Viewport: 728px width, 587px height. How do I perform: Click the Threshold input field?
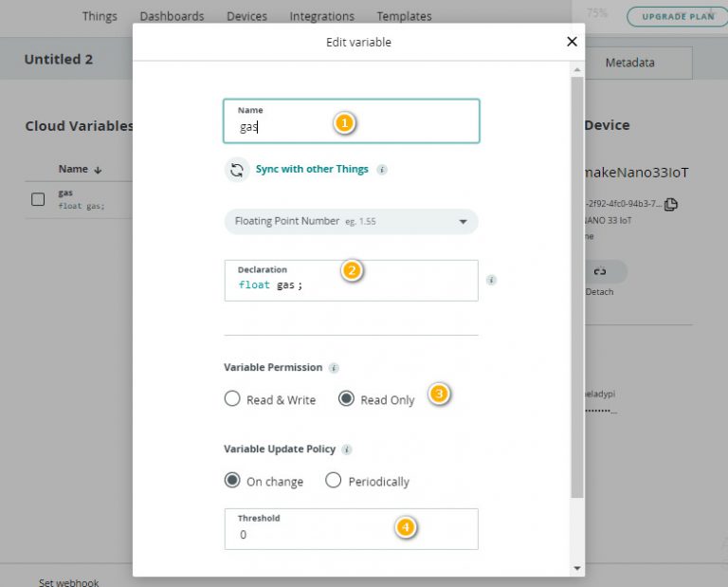pyautogui.click(x=352, y=529)
